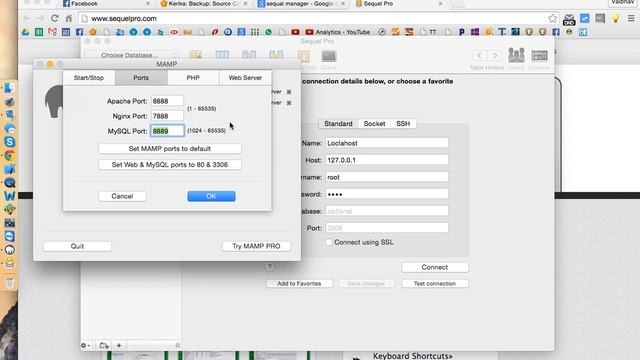Screen dimensions: 640x360
Task: Open Google Chrome from the Dock
Action: 9,155
